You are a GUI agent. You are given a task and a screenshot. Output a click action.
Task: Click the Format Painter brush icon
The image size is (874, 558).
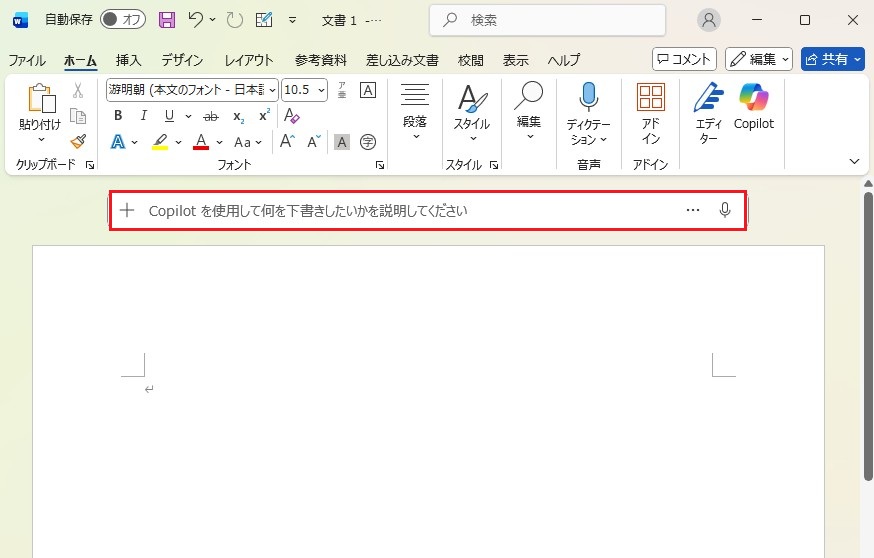tap(78, 142)
